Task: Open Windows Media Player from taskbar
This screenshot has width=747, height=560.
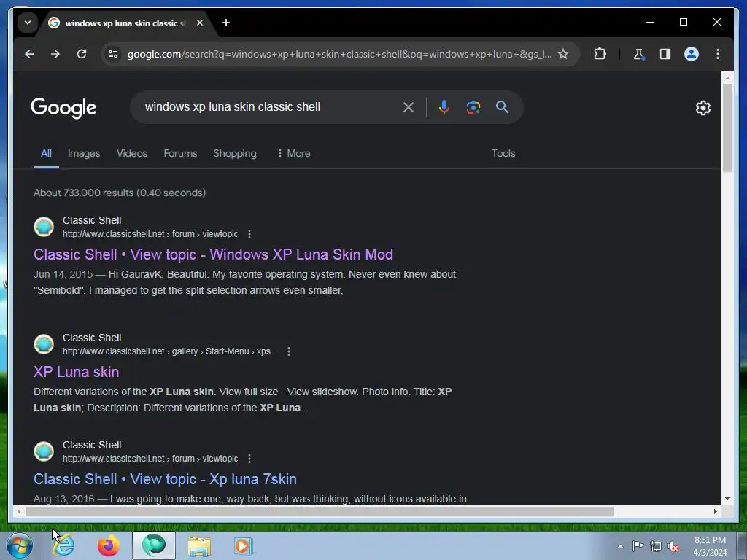Action: 244,545
